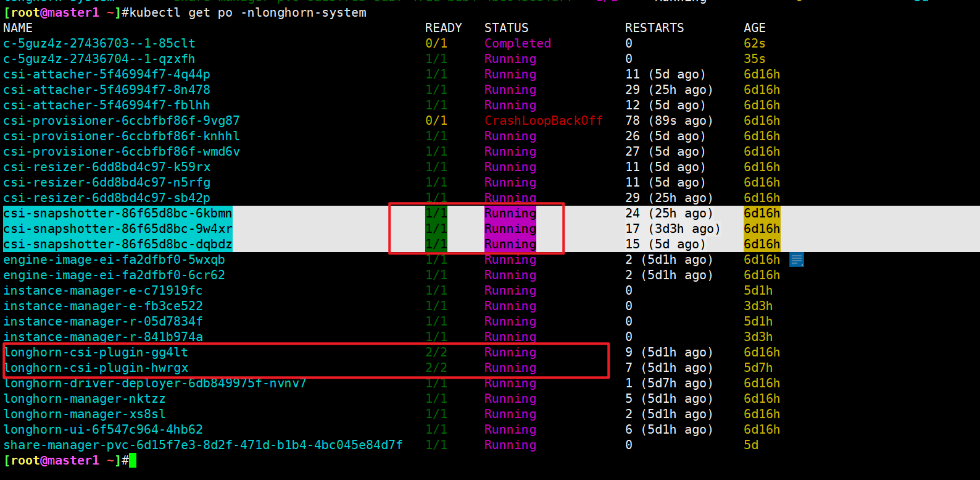This screenshot has height=480, width=980.
Task: Click restart count 78 (89s ago)
Action: tap(669, 120)
